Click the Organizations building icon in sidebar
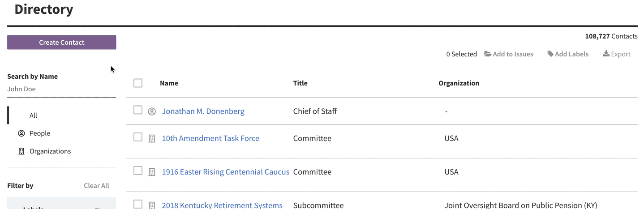Screen dimensions: 644x209 coord(21,151)
